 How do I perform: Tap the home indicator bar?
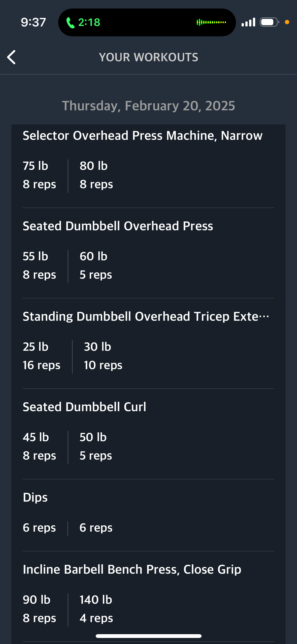tap(148, 636)
